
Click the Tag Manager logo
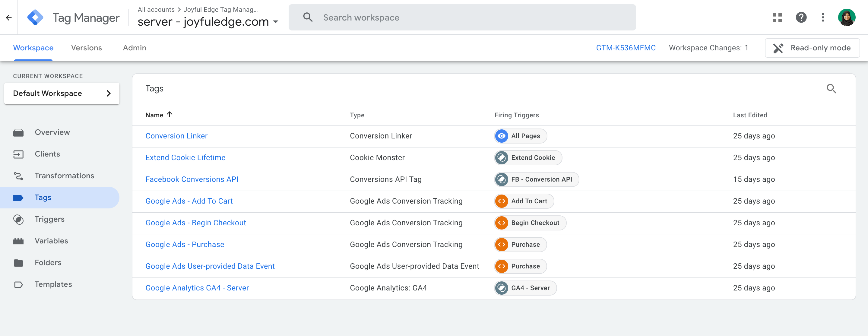pos(35,17)
